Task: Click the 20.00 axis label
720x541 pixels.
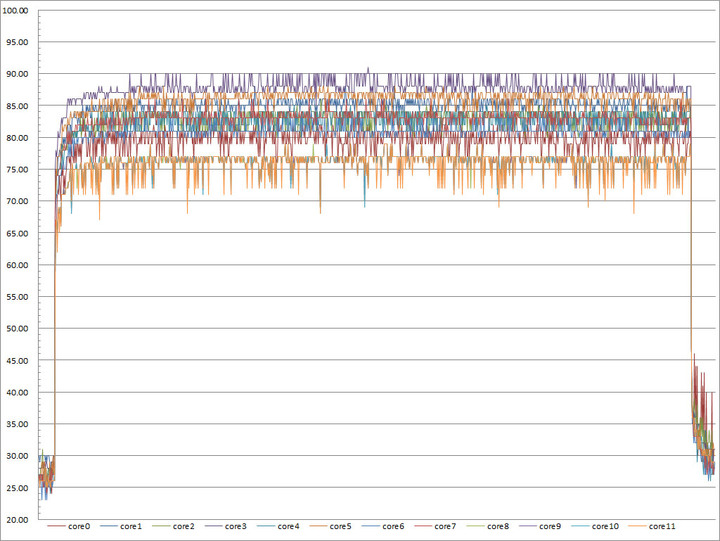Action: point(17,520)
